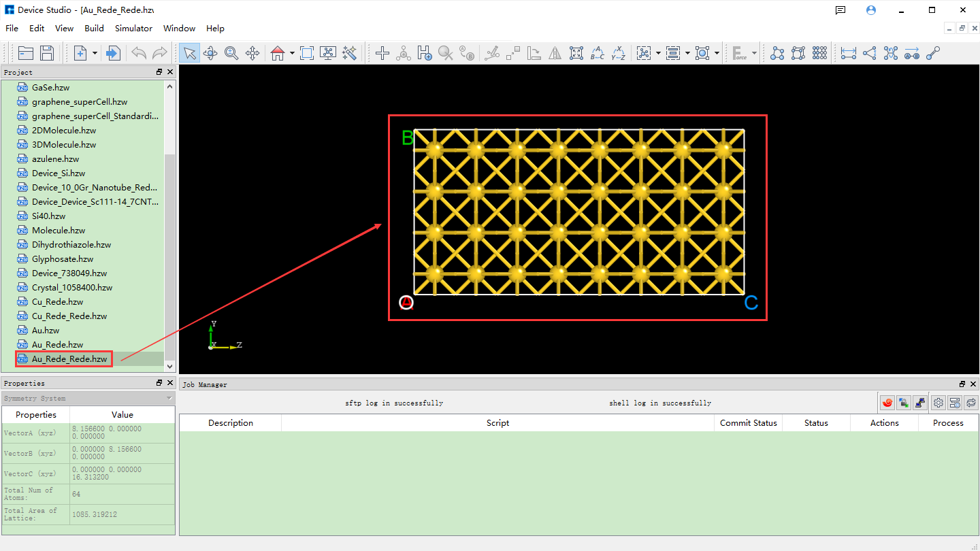Activate the rotate view tool
The image size is (980, 551).
210,53
